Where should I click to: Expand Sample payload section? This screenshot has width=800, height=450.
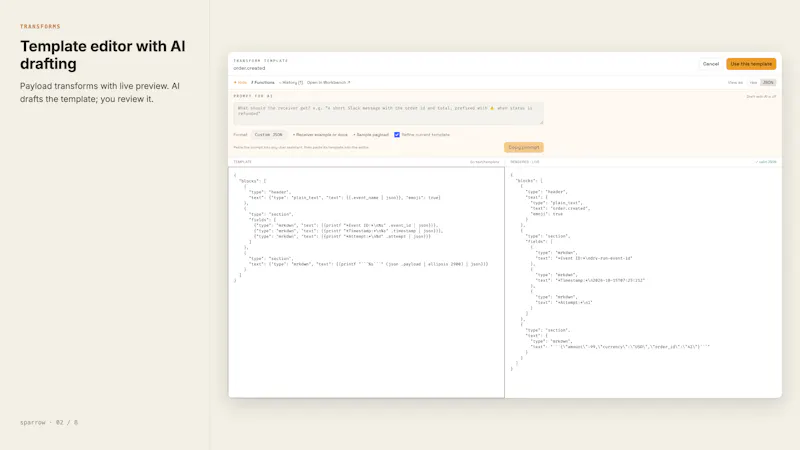pos(371,135)
